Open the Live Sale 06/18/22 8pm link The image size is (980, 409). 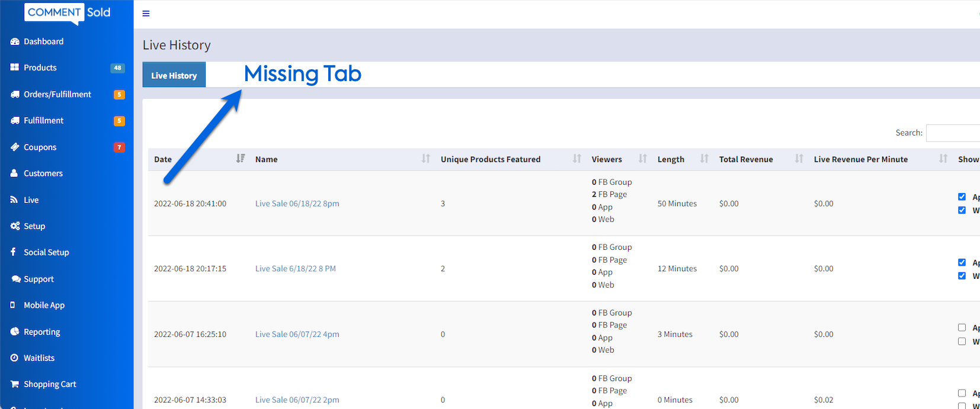297,204
